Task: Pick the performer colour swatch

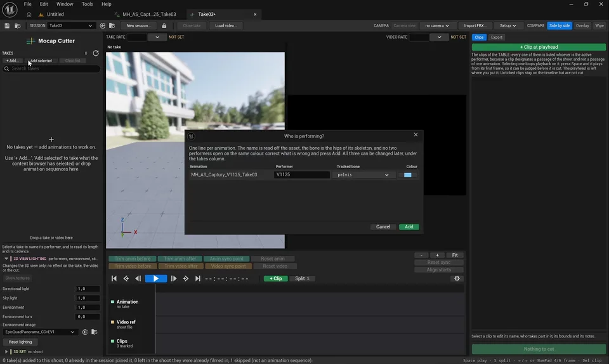Action: (x=407, y=175)
